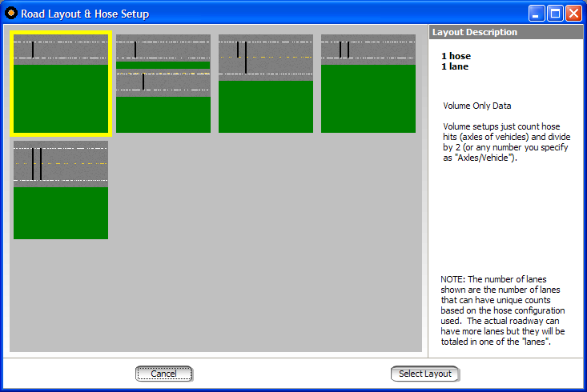The height and width of the screenshot is (392, 587).
Task: Choose the two long hoses layout with yellow centerline
Action: point(61,190)
